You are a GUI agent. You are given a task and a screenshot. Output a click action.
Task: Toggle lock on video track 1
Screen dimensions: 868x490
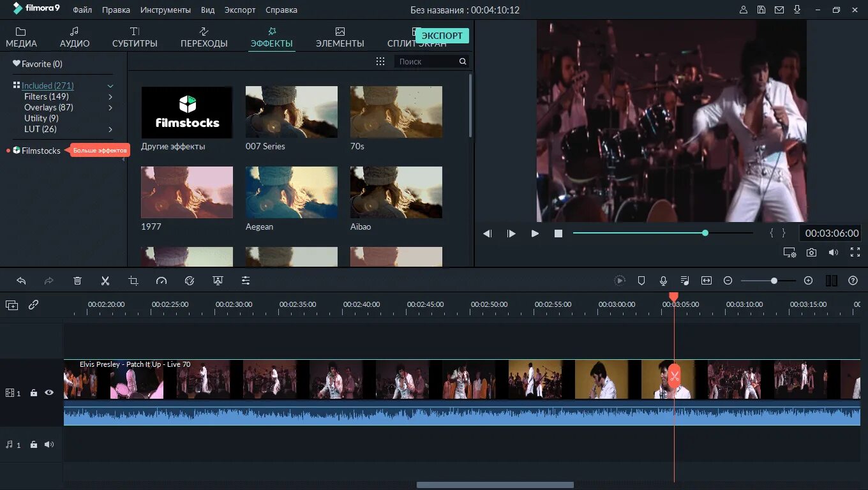coord(34,393)
